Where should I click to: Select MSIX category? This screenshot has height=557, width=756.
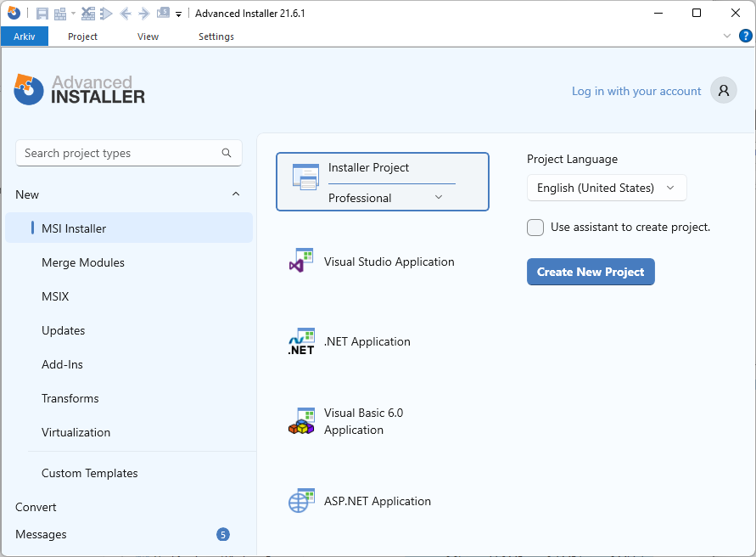55,296
